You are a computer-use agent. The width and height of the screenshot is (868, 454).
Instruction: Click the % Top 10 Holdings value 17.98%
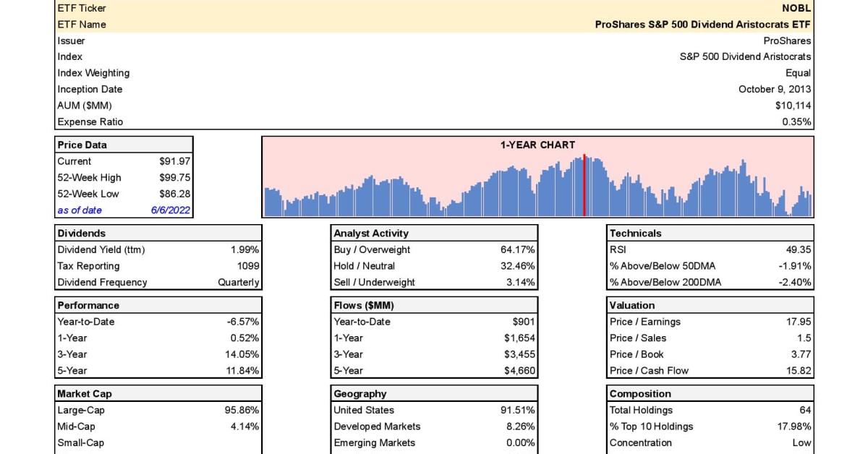[794, 427]
